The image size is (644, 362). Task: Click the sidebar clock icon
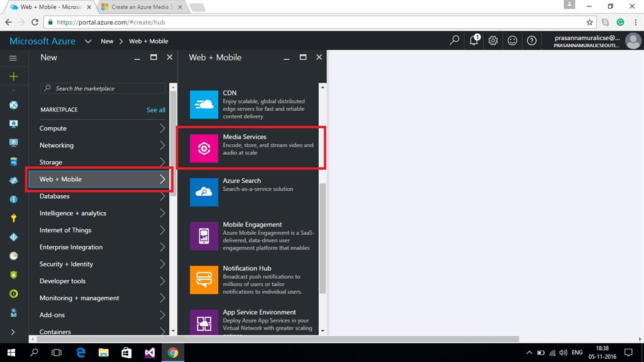(x=14, y=256)
